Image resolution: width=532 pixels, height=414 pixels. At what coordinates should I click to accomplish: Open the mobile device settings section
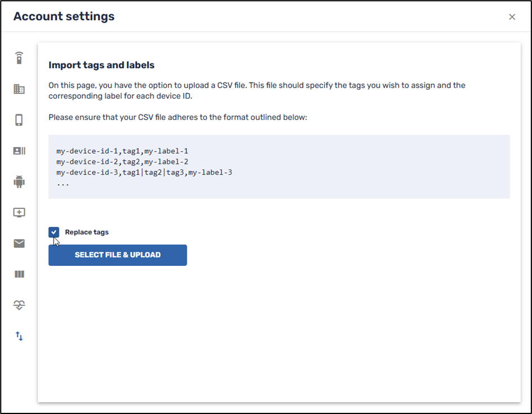[x=19, y=120]
